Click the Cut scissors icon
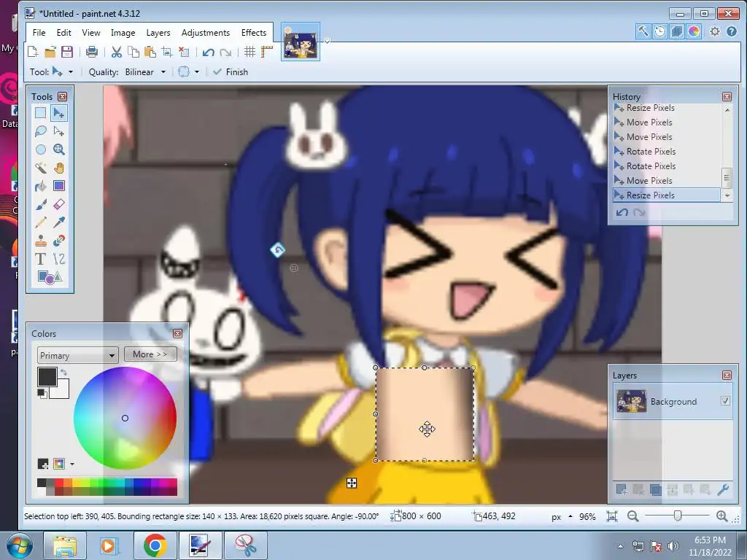The image size is (747, 560). 116,52
